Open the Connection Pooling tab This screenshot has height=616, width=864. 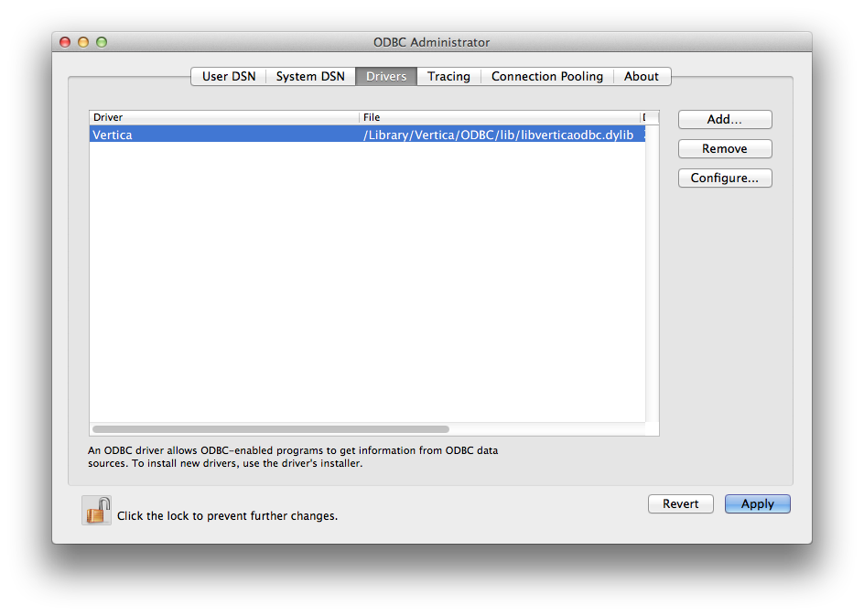[546, 76]
